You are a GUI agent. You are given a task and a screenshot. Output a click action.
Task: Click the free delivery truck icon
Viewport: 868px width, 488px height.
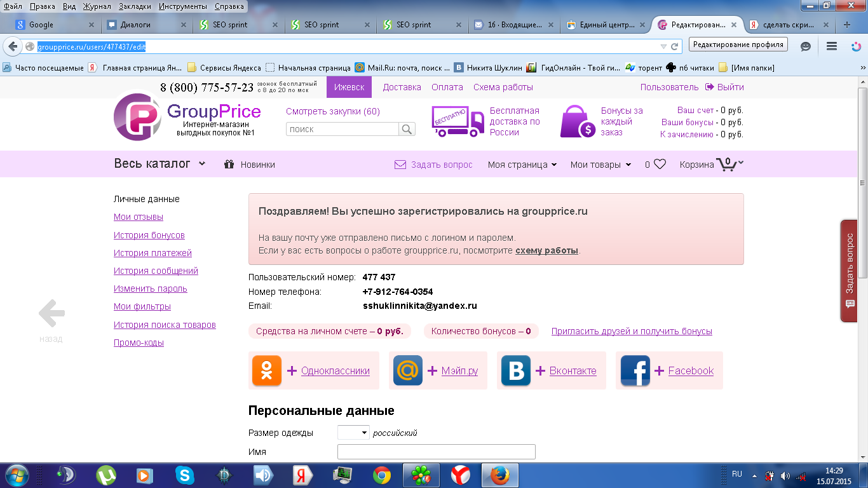pos(458,121)
